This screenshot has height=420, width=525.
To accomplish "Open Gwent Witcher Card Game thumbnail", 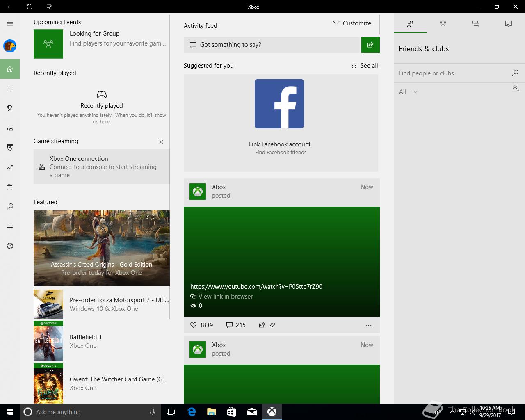I will pos(48,383).
